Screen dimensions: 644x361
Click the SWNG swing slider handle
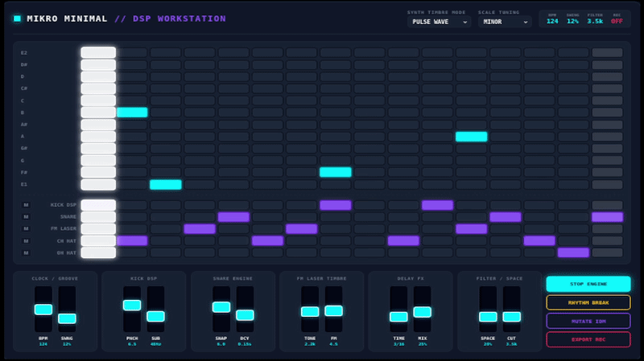67,318
